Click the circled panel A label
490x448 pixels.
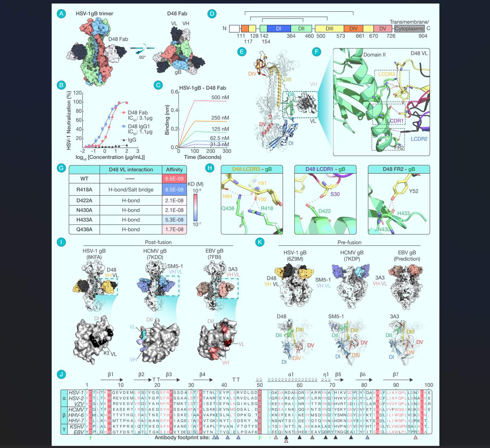coord(61,14)
